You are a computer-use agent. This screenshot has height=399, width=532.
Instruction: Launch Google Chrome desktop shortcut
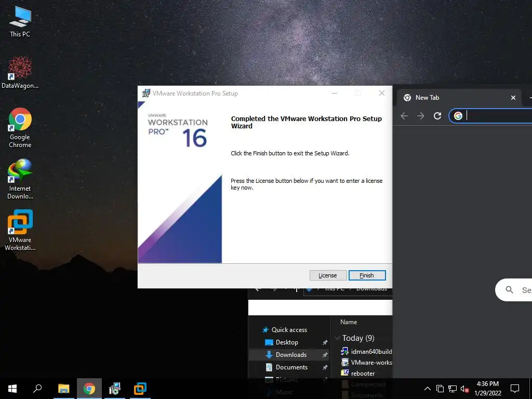(x=20, y=128)
